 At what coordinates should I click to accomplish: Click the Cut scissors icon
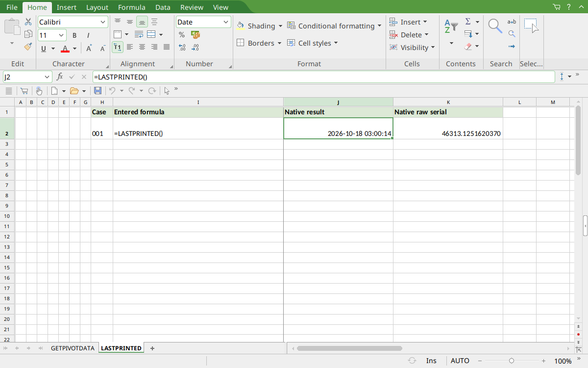pyautogui.click(x=28, y=22)
